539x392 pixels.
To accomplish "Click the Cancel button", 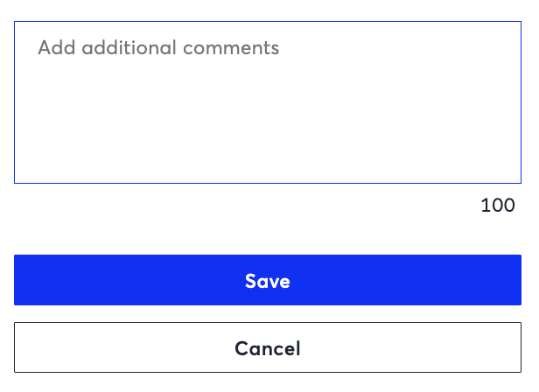I will (x=268, y=348).
